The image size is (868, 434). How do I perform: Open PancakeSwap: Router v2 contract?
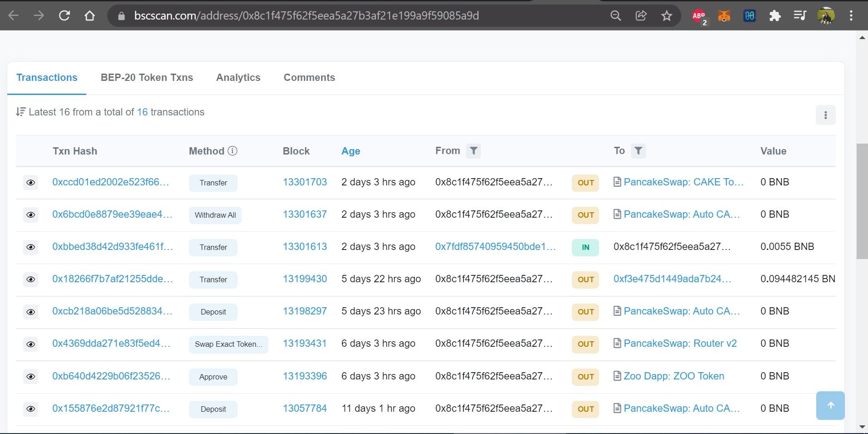coord(680,344)
